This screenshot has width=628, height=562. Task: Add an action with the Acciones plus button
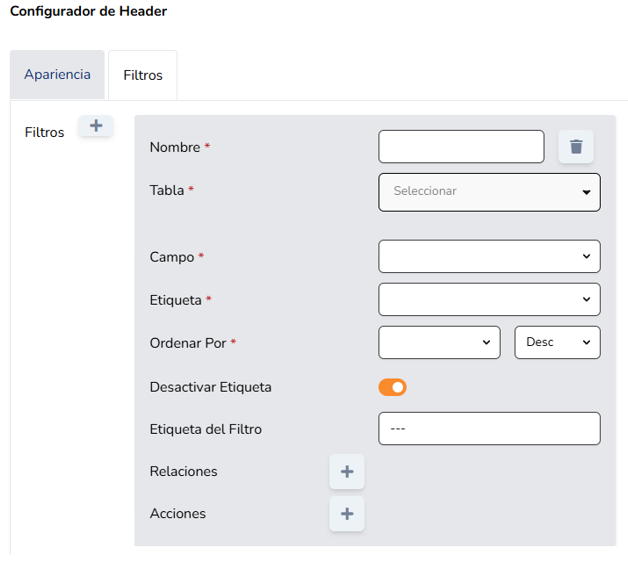(x=347, y=513)
